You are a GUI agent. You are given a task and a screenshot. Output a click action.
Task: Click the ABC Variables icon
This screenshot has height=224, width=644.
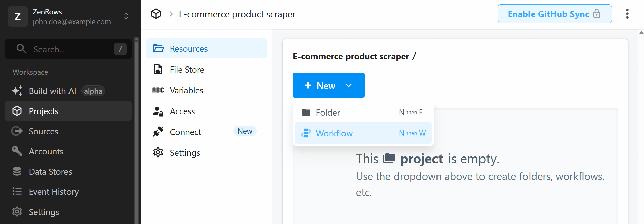click(158, 90)
